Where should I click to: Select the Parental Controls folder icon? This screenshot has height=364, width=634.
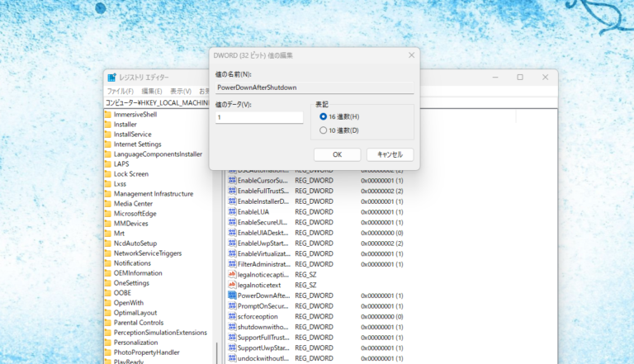(107, 323)
